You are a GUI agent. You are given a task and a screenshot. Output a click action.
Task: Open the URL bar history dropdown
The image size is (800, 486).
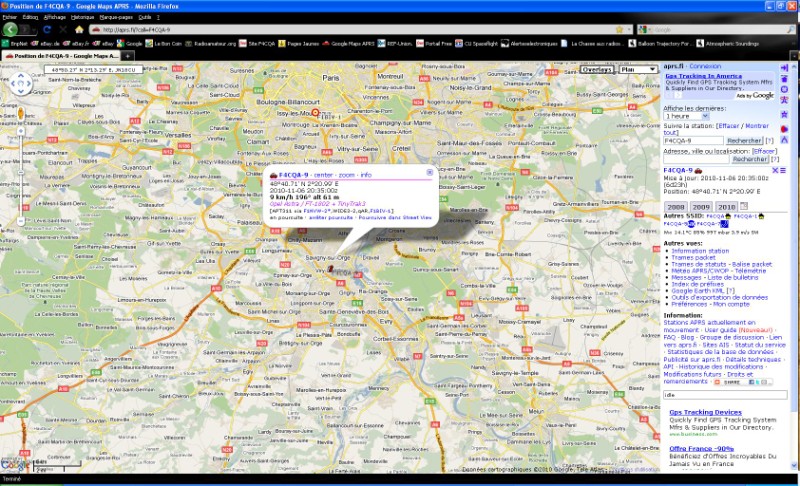tap(629, 30)
